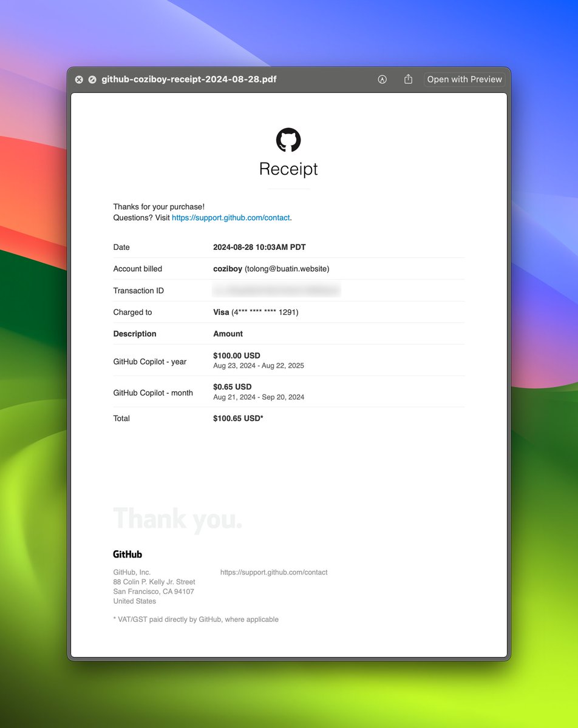The height and width of the screenshot is (728, 578).
Task: Click the VAT/GST footnote text
Action: (x=196, y=619)
